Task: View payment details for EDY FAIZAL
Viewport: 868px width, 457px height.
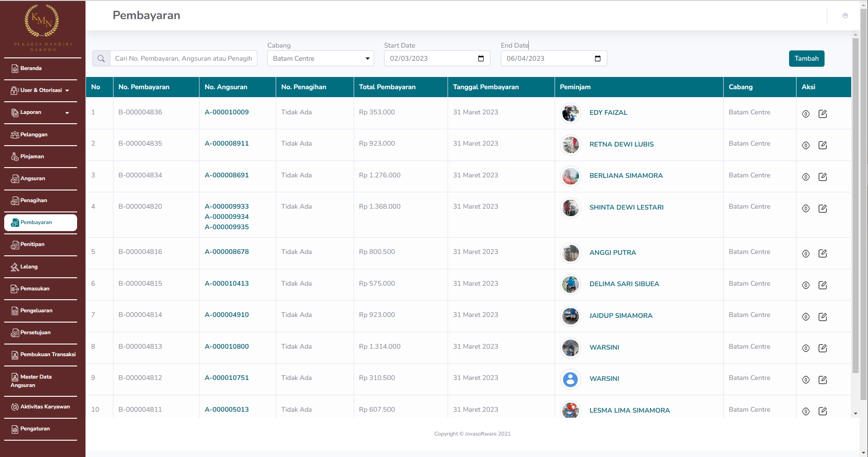Action: point(805,114)
